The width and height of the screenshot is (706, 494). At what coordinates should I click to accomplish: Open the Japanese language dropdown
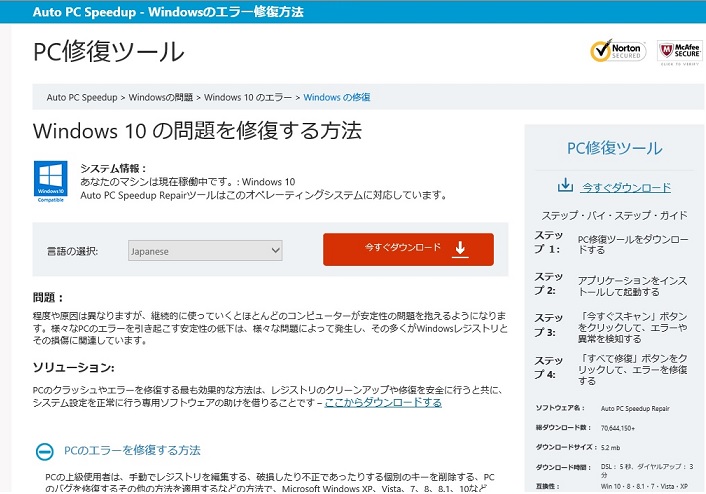click(x=205, y=251)
